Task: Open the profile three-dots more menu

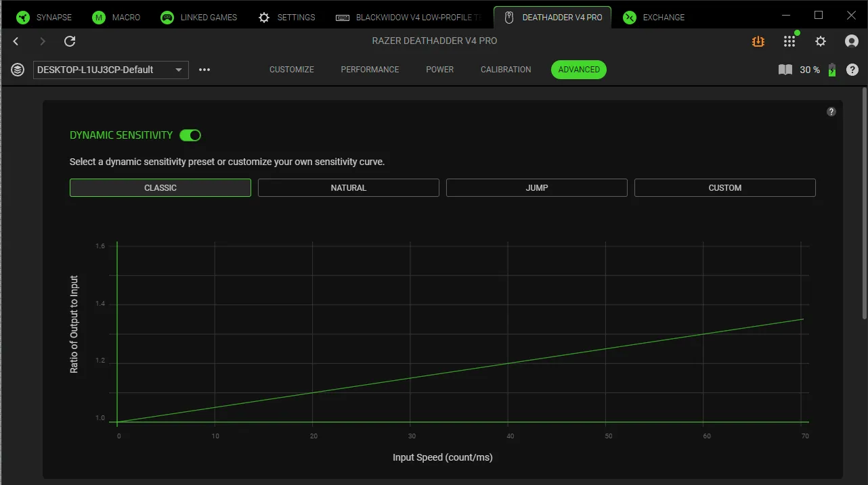Action: (x=204, y=70)
